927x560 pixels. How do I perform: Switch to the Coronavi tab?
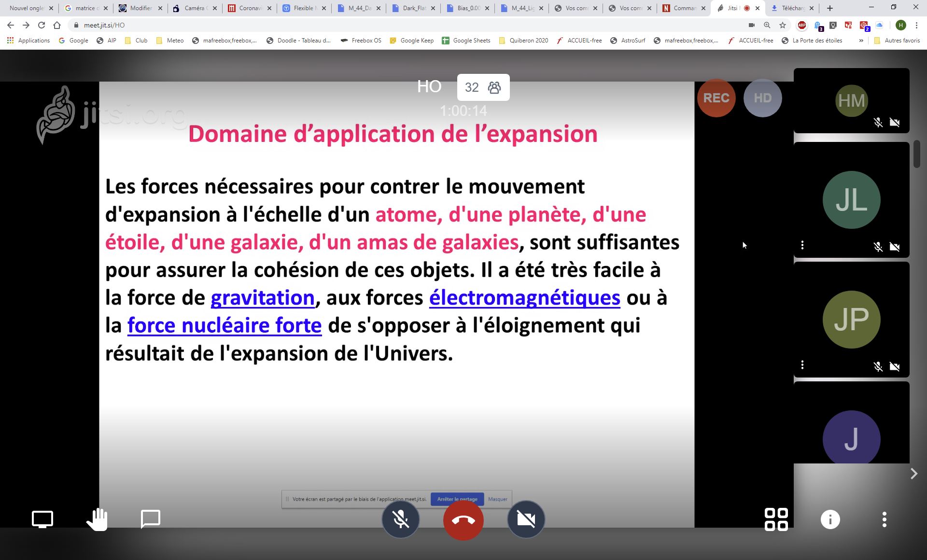click(250, 8)
